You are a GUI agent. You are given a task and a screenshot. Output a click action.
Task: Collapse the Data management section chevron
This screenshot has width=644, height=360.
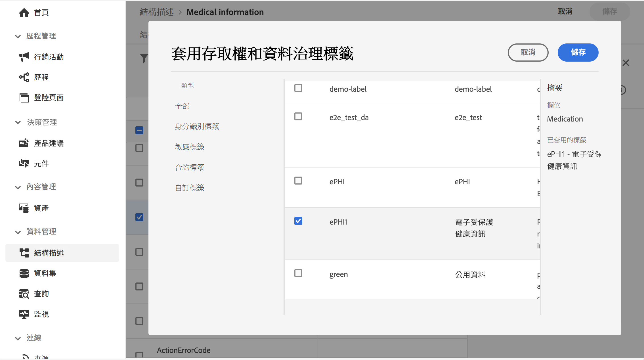tap(18, 232)
